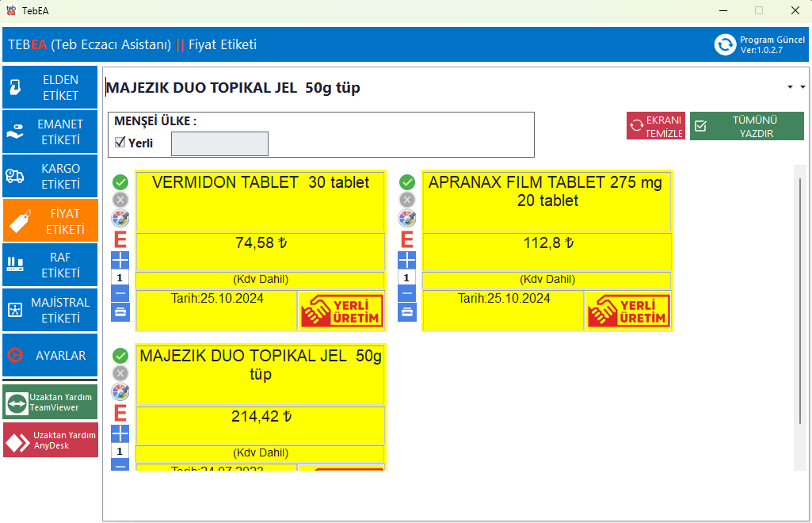812x523 pixels.
Task: Open Ayarlar settings page
Action: click(x=51, y=356)
